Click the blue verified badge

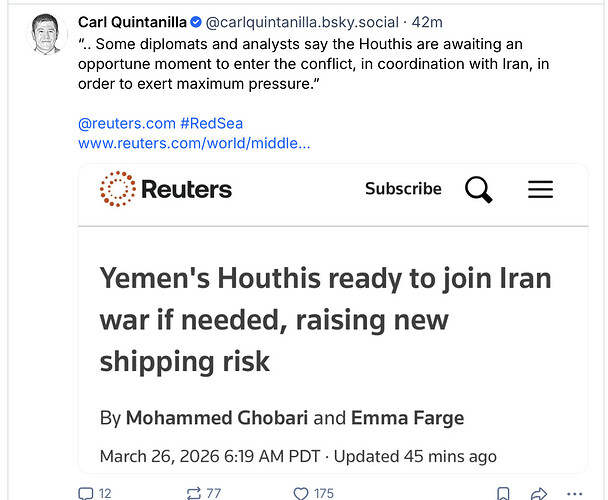coord(197,22)
